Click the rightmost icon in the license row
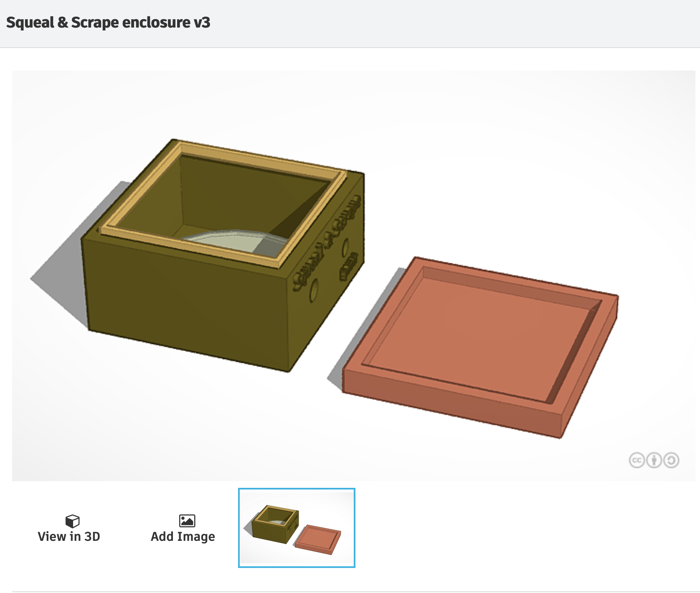The image size is (700, 593). pos(671,460)
